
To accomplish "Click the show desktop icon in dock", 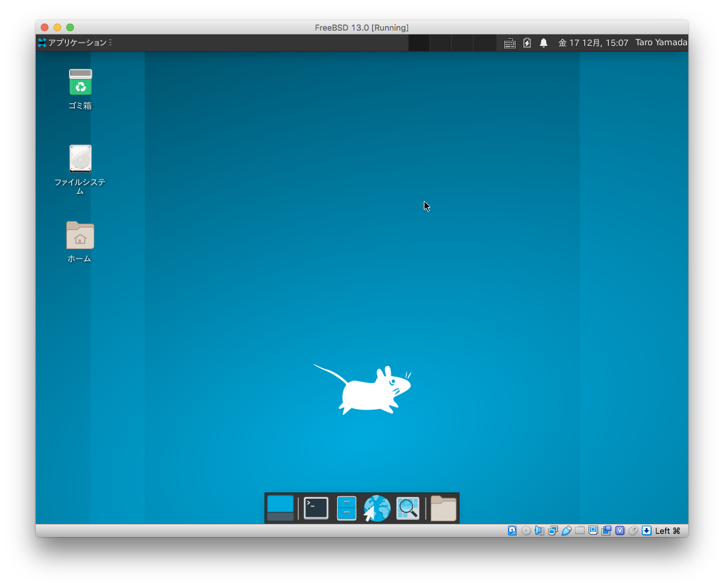I will click(280, 508).
